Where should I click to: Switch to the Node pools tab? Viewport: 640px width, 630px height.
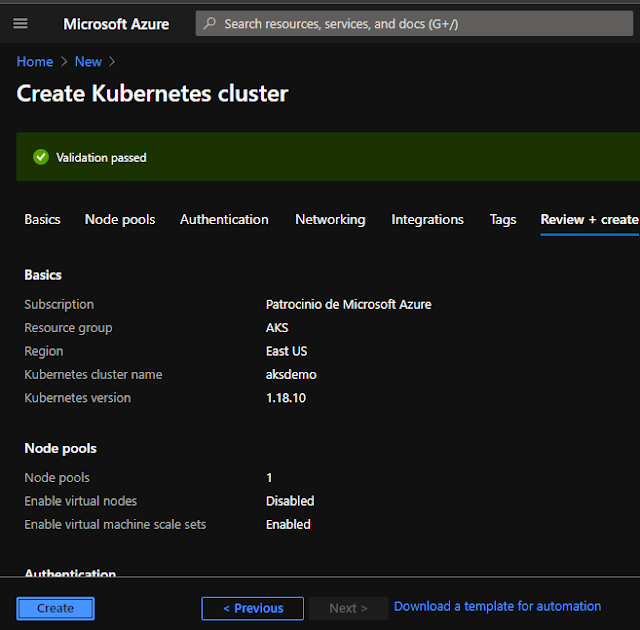(x=120, y=220)
